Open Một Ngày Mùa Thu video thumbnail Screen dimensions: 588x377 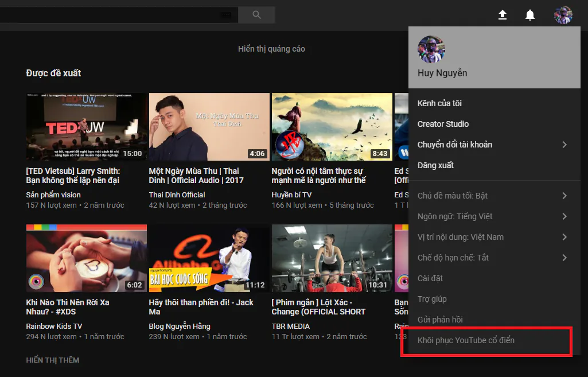209,127
